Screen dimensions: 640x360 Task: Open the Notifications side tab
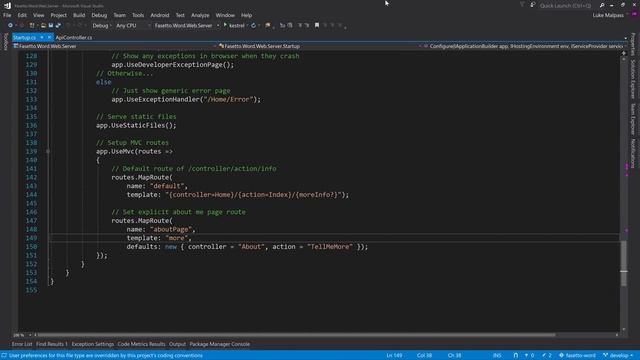pyautogui.click(x=633, y=153)
